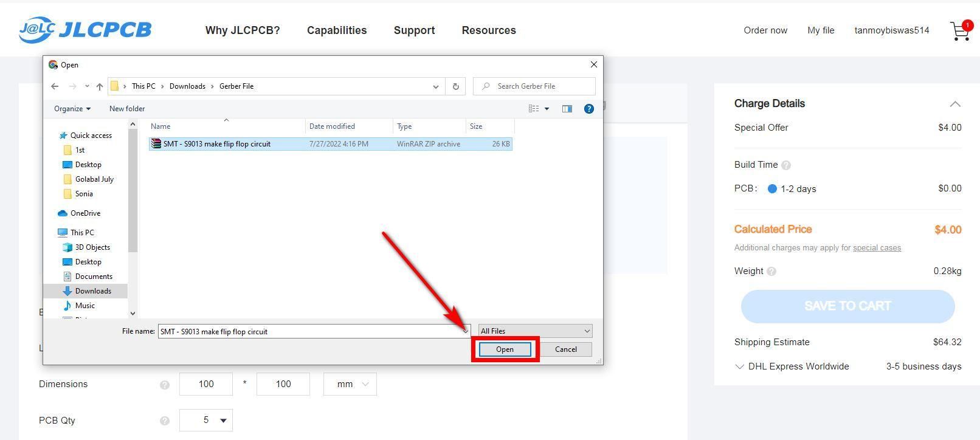This screenshot has width=980, height=440.
Task: Open the PCB Qty dropdown
Action: (205, 420)
